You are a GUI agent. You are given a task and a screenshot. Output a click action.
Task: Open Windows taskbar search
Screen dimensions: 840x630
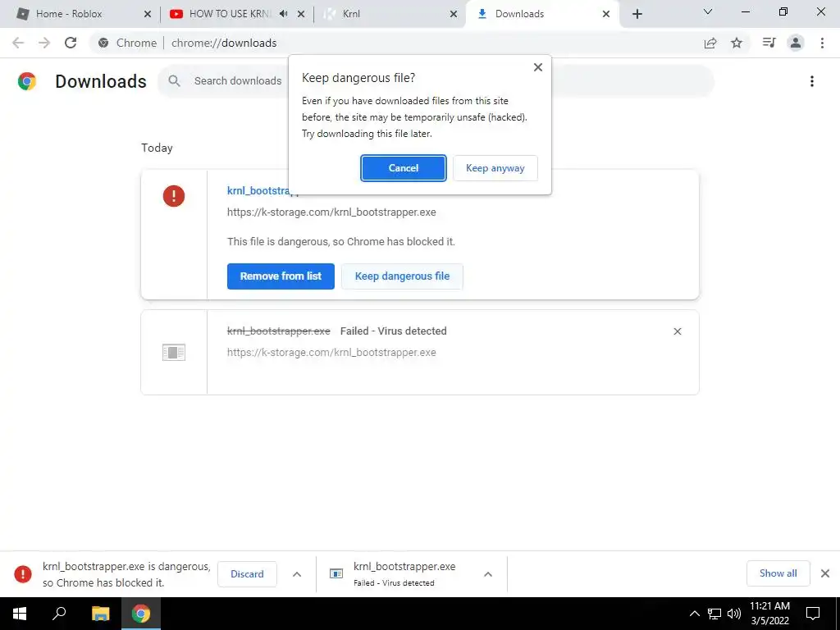[59, 614]
